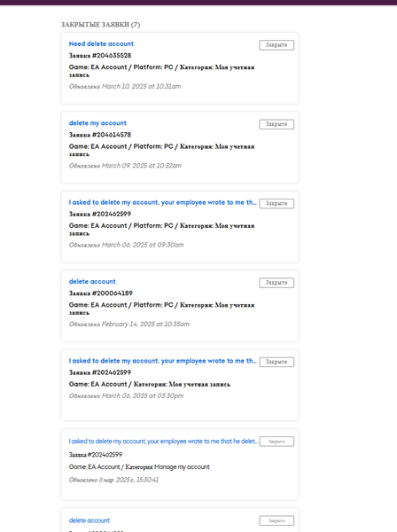
Task: Open ticket link ending "that he delet..."
Action: point(163,441)
